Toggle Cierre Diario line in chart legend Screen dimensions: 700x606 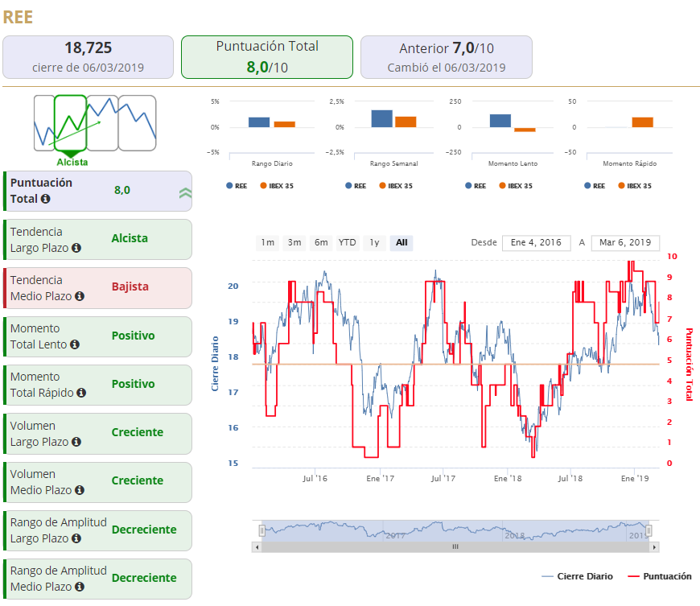pos(577,576)
